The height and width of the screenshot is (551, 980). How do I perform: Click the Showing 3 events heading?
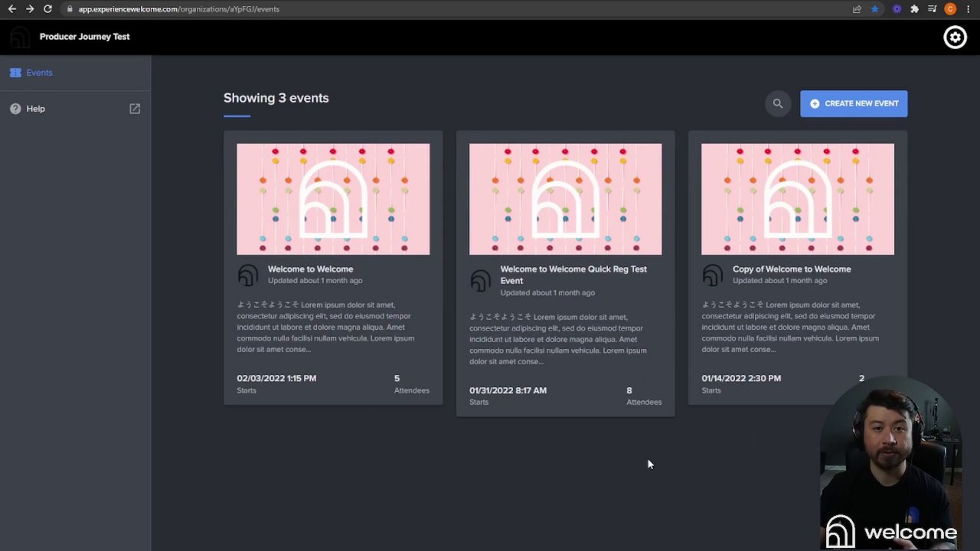(x=276, y=98)
